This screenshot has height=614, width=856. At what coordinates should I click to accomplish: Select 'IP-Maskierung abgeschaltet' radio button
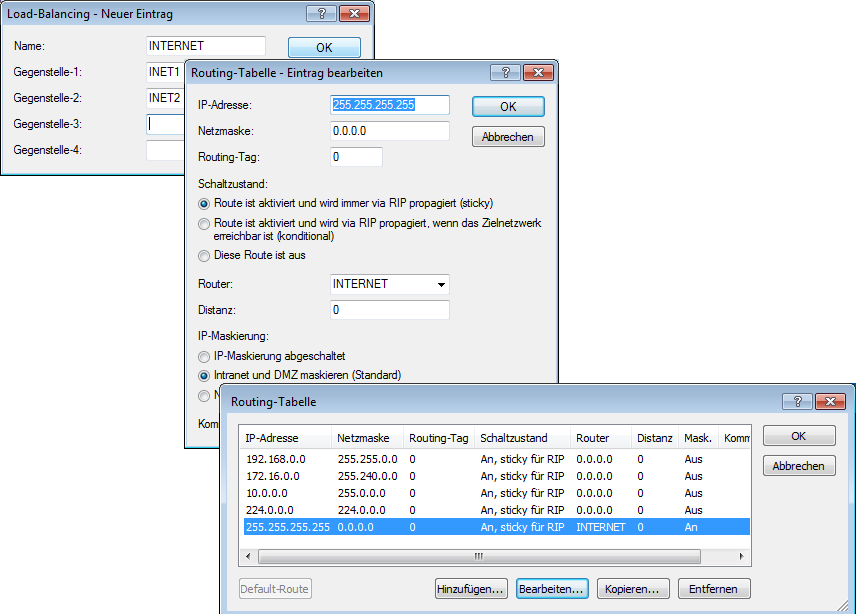[205, 356]
